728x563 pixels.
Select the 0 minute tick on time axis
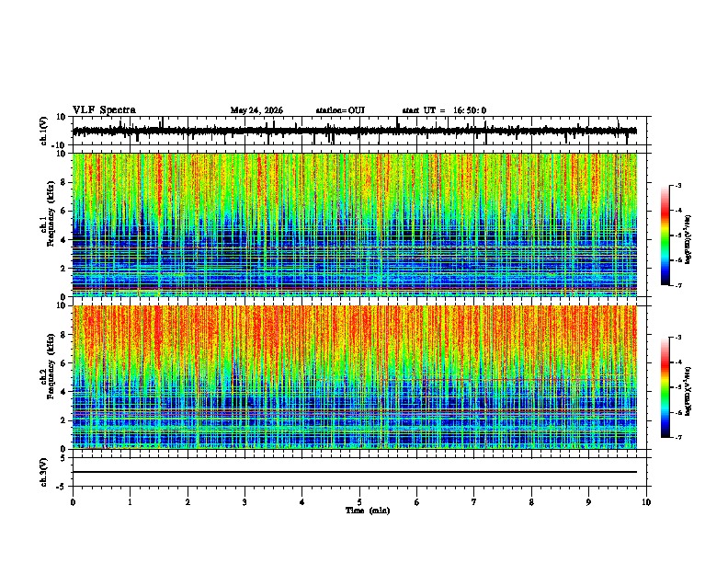(73, 502)
